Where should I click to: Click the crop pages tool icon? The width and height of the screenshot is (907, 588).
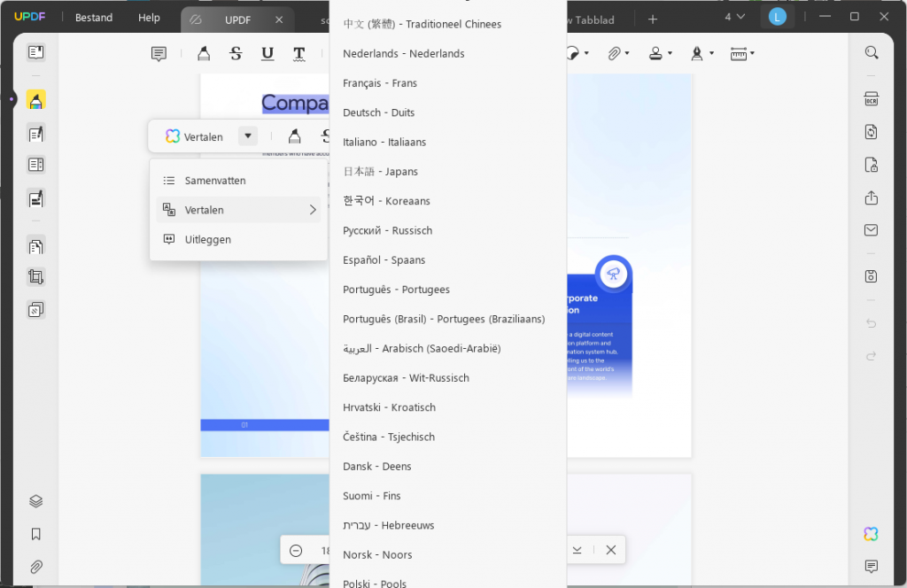coord(35,277)
